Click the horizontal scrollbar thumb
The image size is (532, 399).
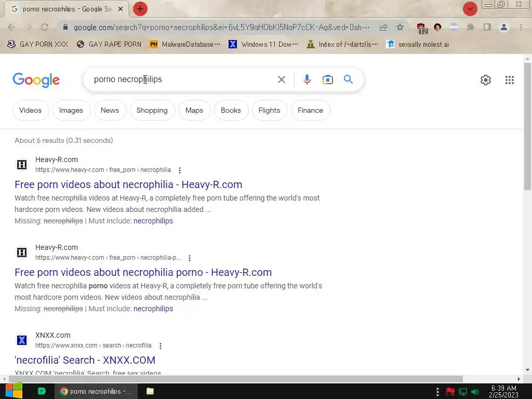point(236,379)
